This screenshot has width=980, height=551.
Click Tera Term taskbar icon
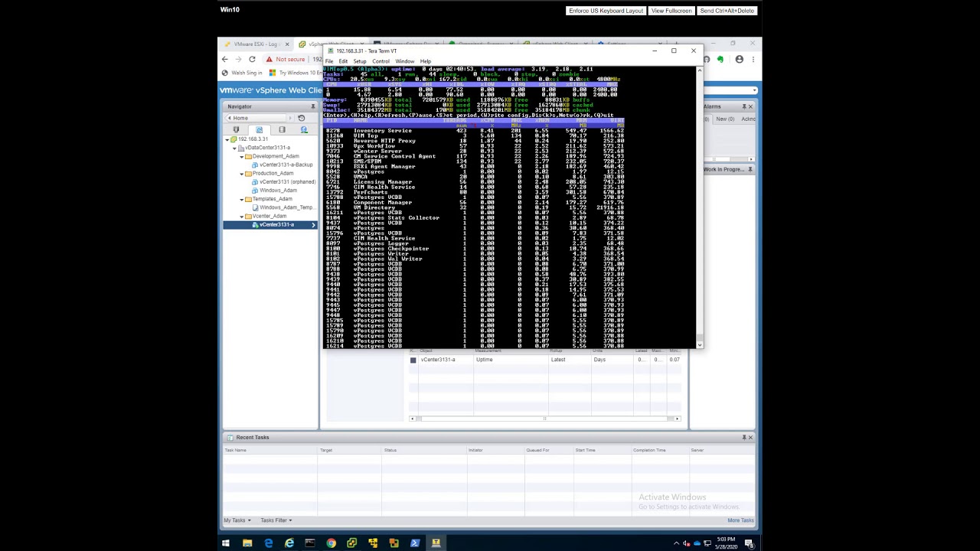436,543
